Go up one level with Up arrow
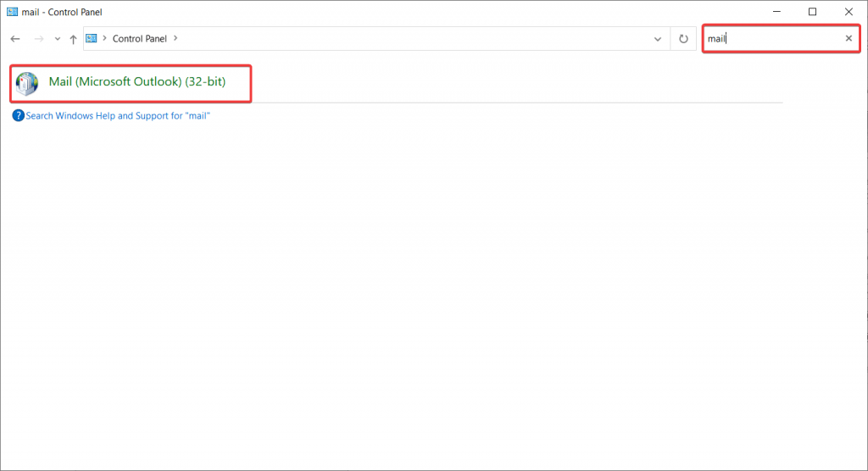868x471 pixels. click(x=74, y=39)
